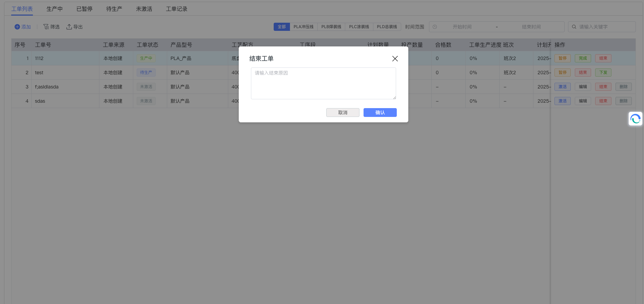This screenshot has height=304, width=644.
Task: Focus the 请输入结束原因 reason textarea
Action: coord(323,83)
